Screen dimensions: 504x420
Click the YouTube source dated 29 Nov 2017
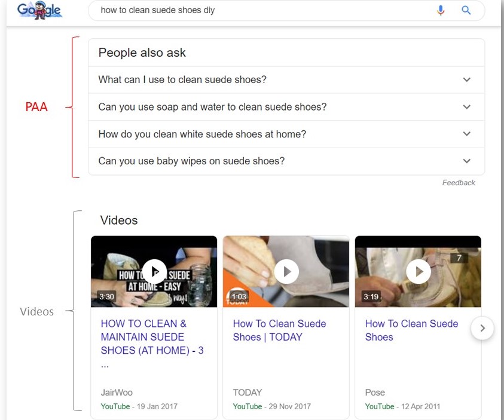pyautogui.click(x=248, y=406)
